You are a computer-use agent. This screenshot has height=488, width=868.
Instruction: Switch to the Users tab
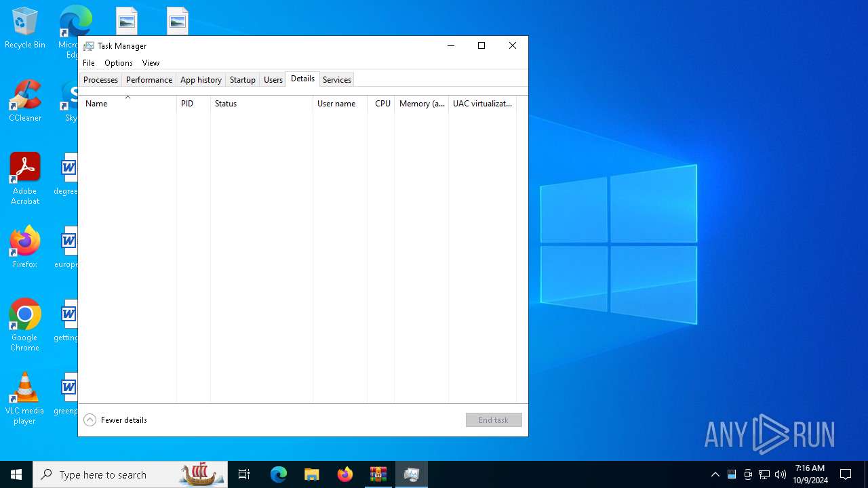click(x=273, y=80)
